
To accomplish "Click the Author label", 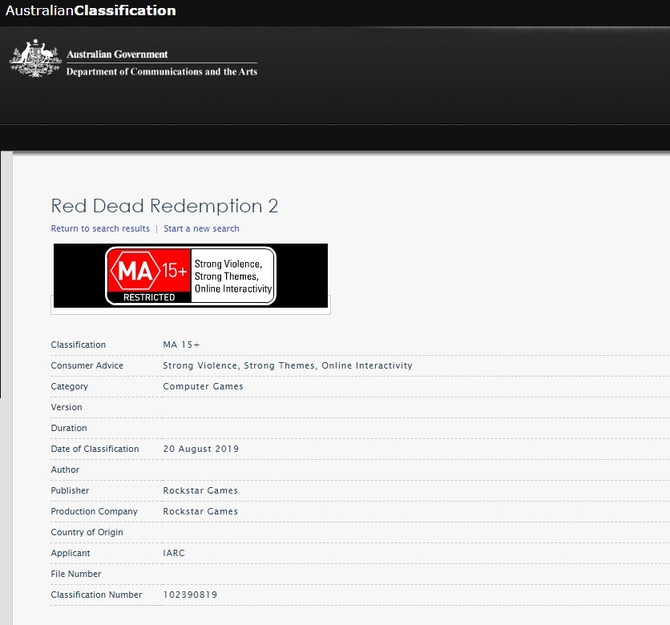I will pyautogui.click(x=65, y=470).
